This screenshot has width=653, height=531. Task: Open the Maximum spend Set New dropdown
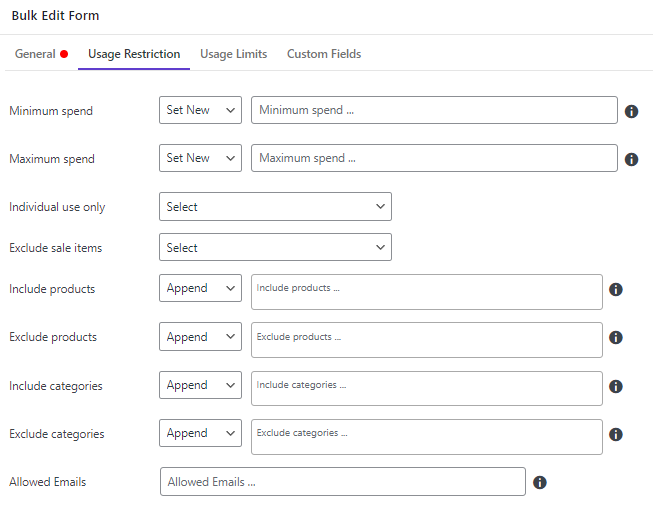point(200,158)
